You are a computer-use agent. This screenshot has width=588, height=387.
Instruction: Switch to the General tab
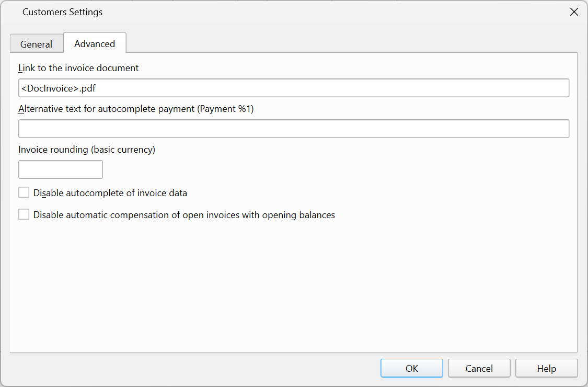coord(36,44)
